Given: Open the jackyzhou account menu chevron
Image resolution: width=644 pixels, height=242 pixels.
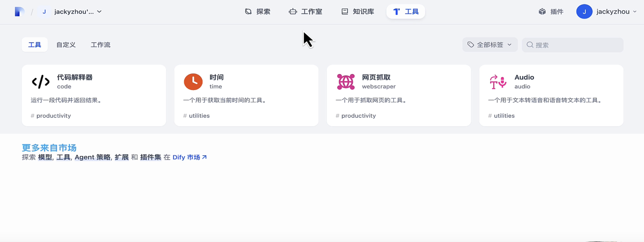Looking at the screenshot, I should [635, 12].
